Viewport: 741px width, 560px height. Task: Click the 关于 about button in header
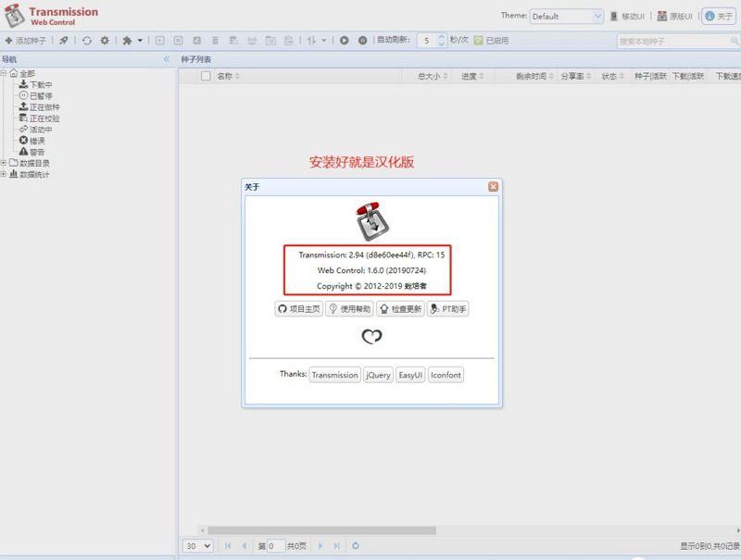[719, 17]
